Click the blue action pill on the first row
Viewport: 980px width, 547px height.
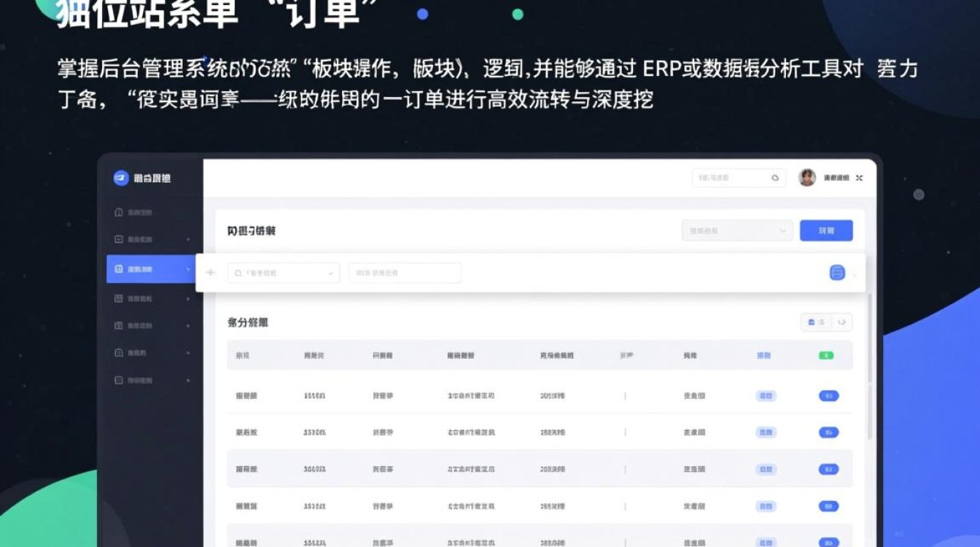(x=829, y=395)
